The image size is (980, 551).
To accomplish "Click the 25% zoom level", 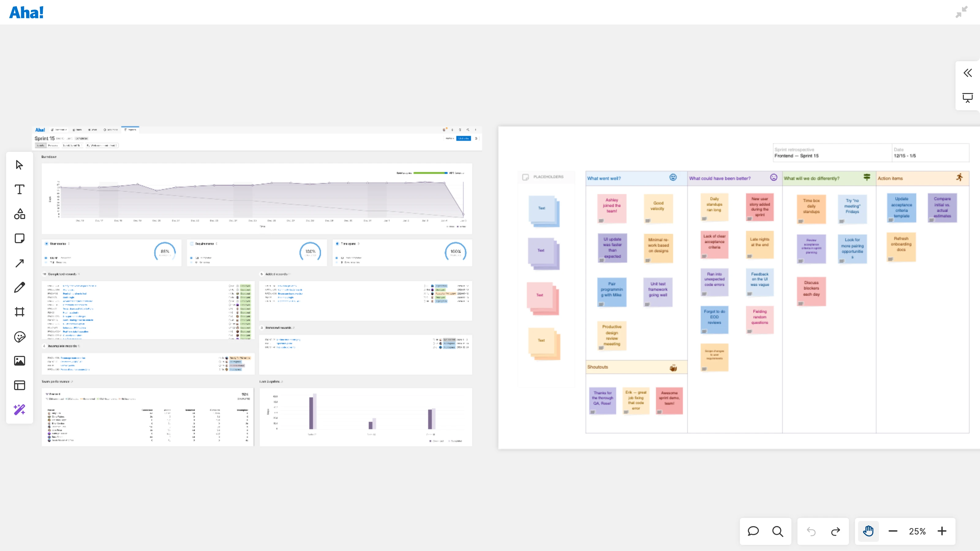I will click(917, 531).
